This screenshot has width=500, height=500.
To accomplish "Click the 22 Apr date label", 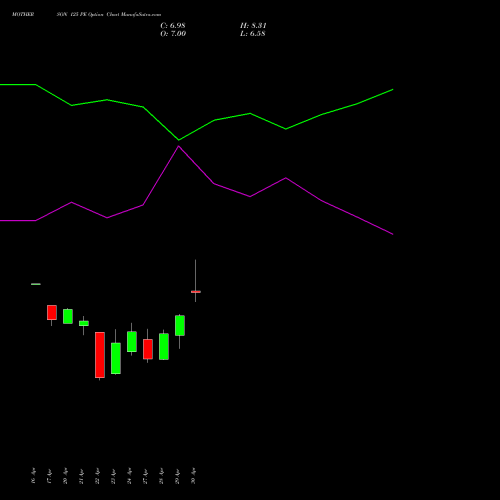I will [x=97, y=476].
